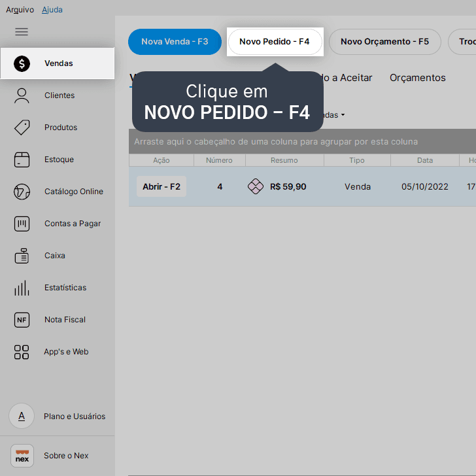Open Caixa label in sidebar
Screen dimensions: 476x476
55,256
